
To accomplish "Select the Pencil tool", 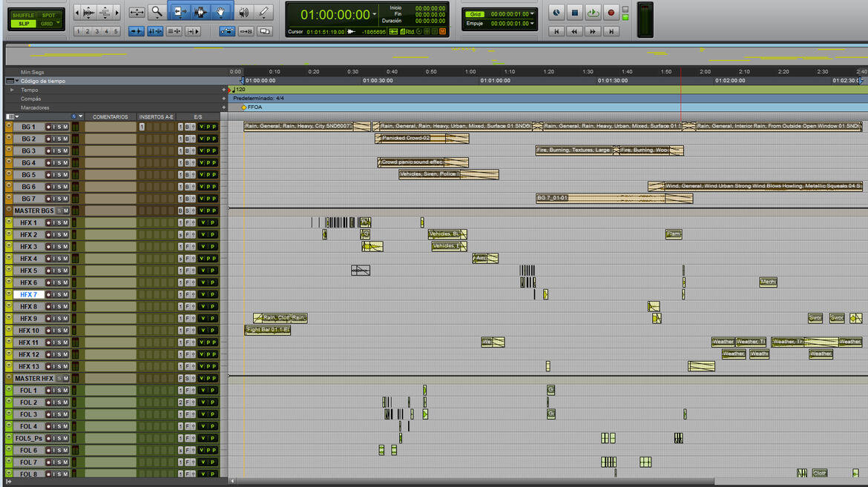I will (x=265, y=12).
